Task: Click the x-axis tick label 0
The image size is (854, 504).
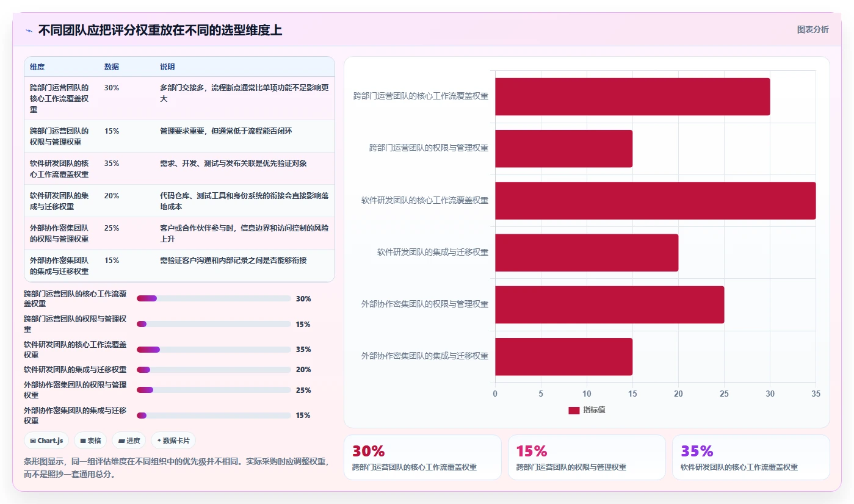Action: click(x=495, y=394)
